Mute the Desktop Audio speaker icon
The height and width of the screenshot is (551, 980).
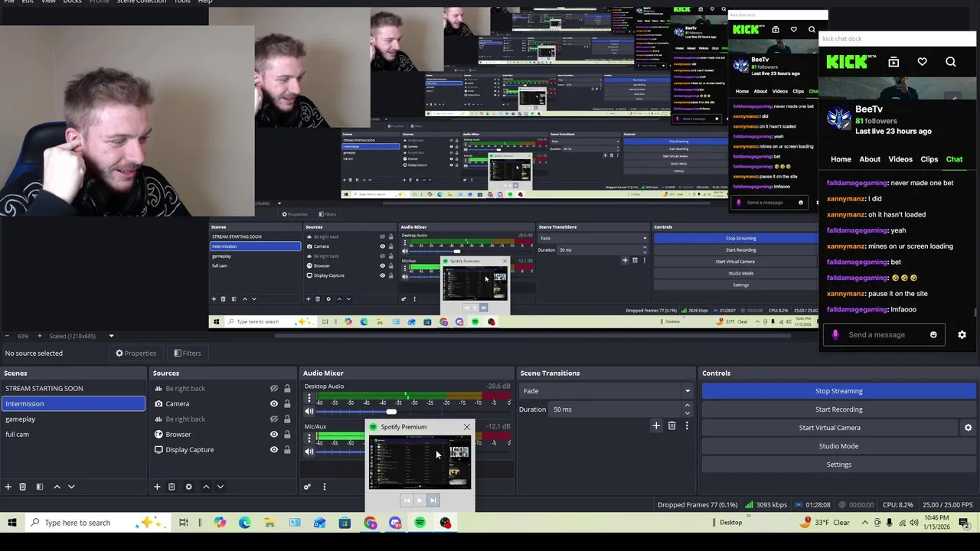[x=309, y=412]
